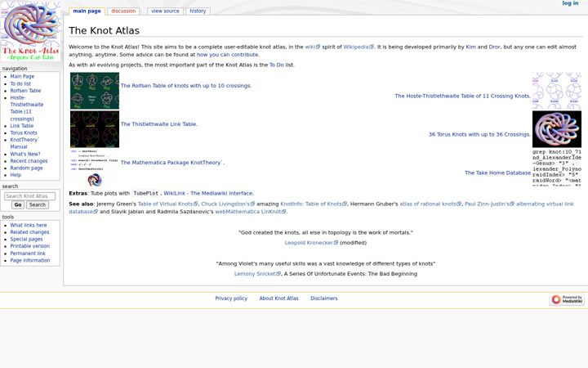Viewport: 588px width, 368px height.
Task: Open the Take Home Database thumbnail
Action: click(557, 168)
